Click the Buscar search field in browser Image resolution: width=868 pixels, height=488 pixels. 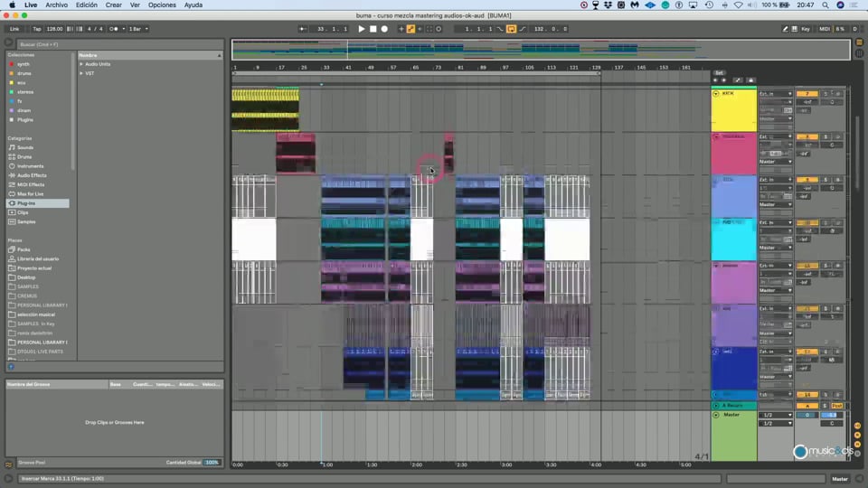click(119, 44)
